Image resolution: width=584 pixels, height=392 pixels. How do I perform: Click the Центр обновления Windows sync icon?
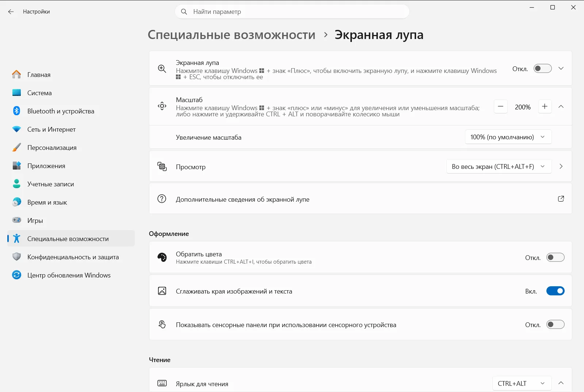tap(16, 275)
